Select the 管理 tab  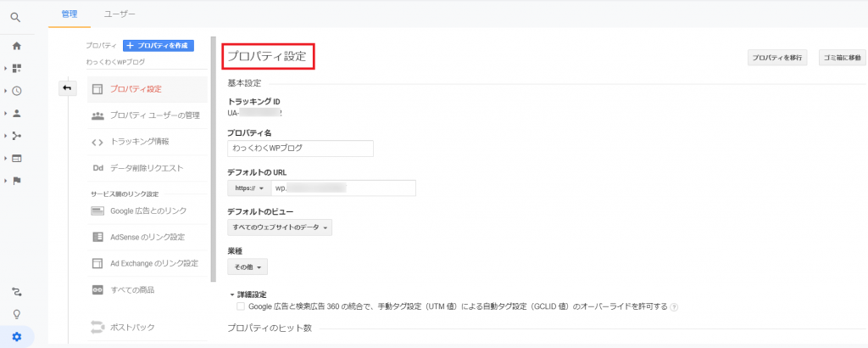point(70,14)
